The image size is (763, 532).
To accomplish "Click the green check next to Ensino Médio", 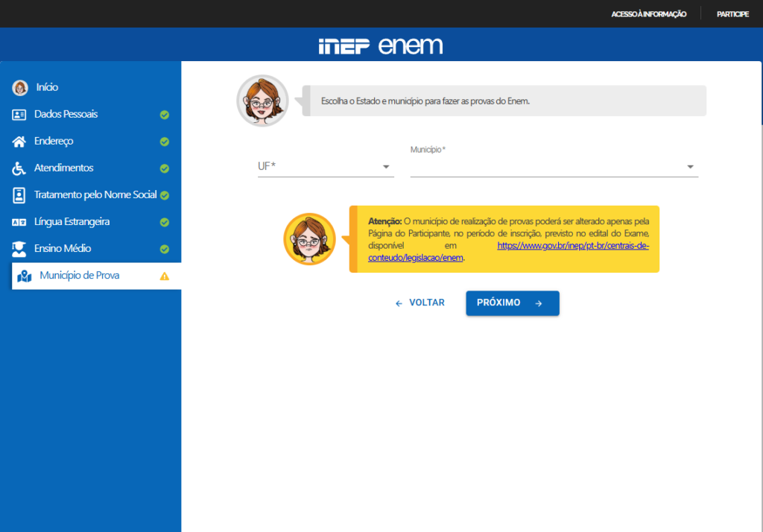I will pyautogui.click(x=165, y=249).
